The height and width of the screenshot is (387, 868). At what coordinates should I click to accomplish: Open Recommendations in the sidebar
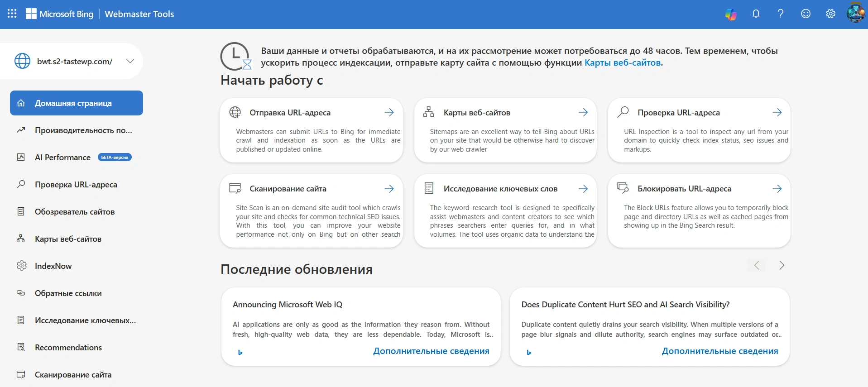[77, 348]
